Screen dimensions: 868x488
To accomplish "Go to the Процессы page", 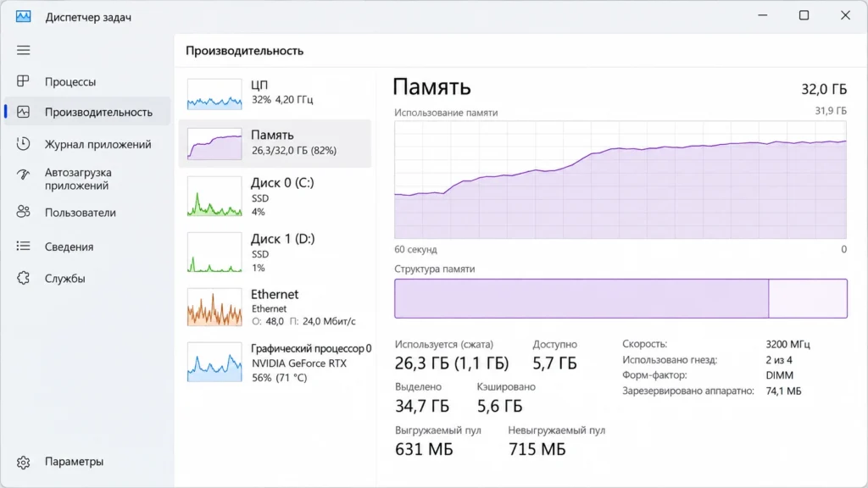I will [87, 81].
